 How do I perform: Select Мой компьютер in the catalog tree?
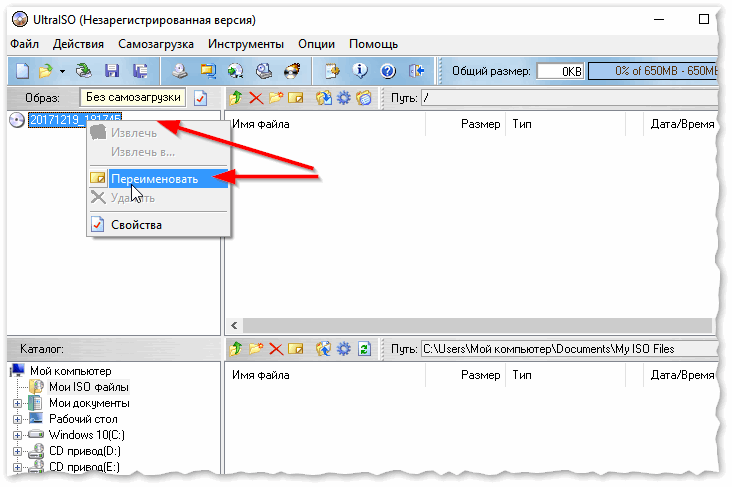click(70, 371)
